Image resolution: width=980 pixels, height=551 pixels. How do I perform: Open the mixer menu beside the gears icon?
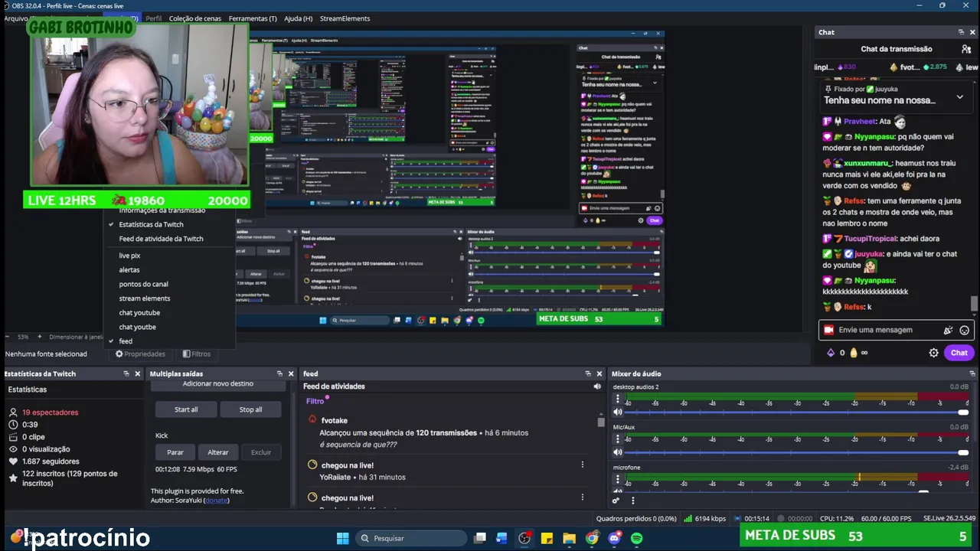632,500
